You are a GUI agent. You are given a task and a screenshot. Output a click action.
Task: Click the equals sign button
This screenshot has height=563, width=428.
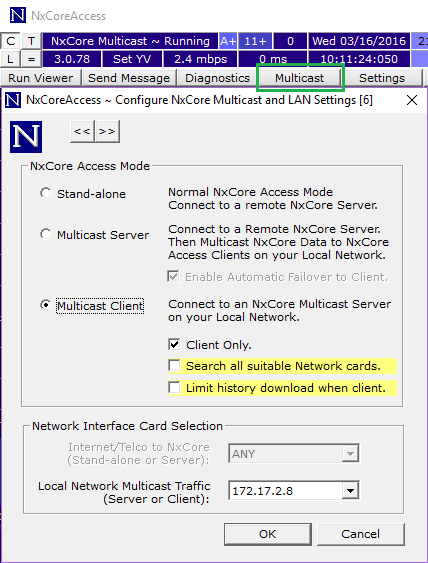pyautogui.click(x=31, y=59)
